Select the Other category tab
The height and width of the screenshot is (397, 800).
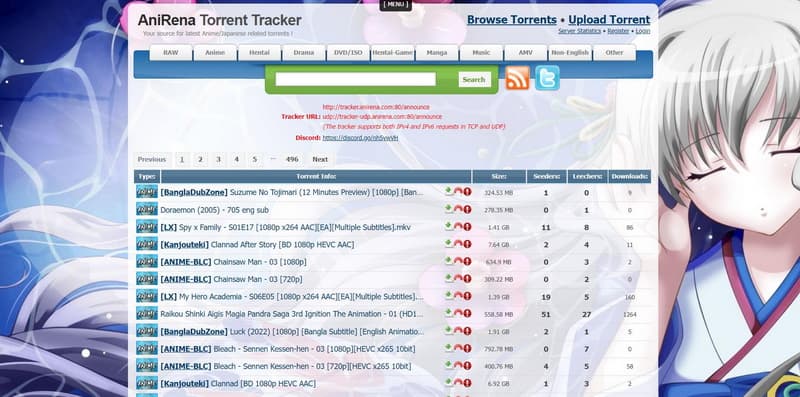(x=615, y=53)
